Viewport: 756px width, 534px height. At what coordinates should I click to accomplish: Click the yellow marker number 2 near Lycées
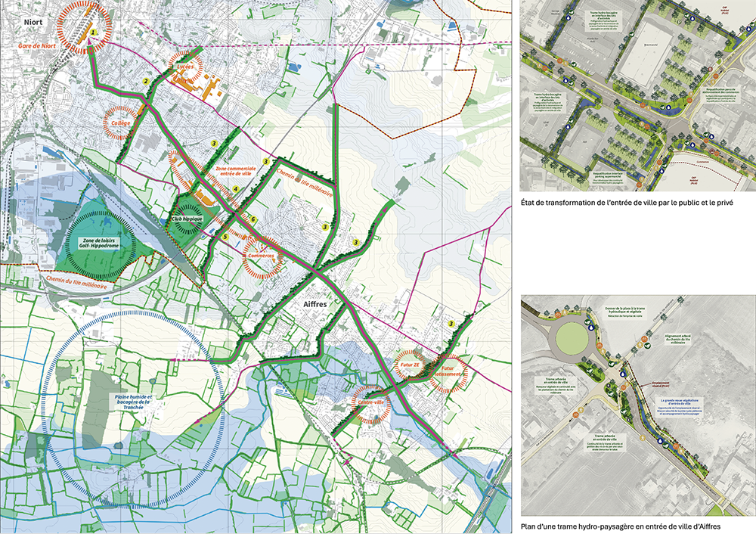coord(146,81)
